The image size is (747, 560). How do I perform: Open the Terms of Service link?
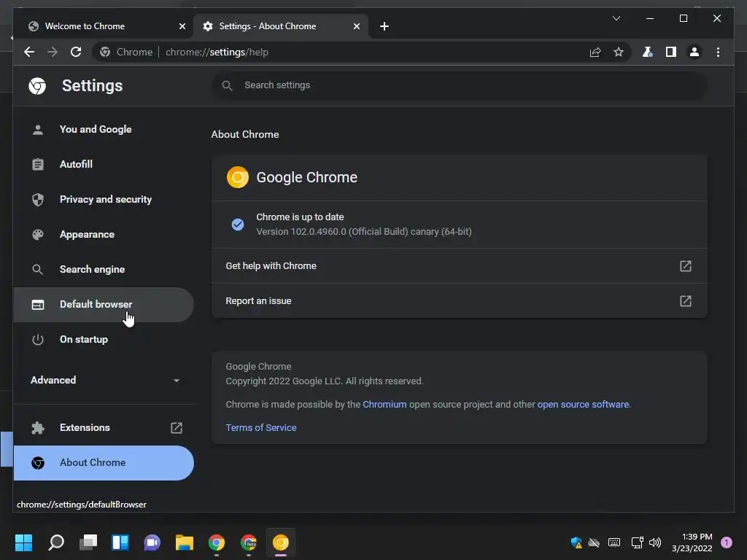coord(261,427)
